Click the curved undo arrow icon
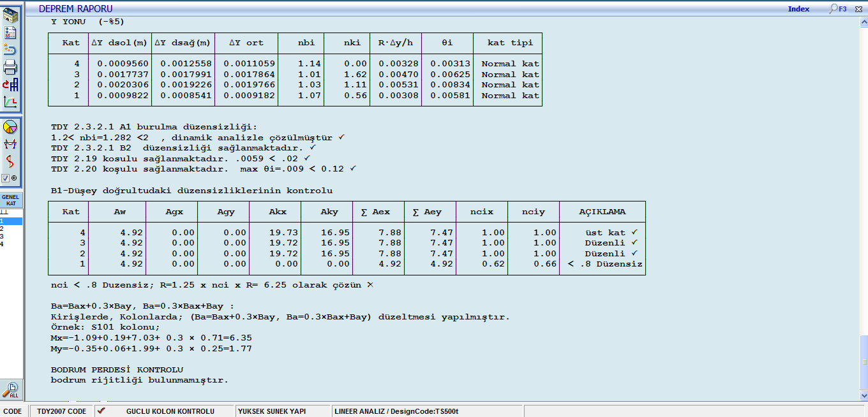The image size is (868, 417). tap(10, 50)
